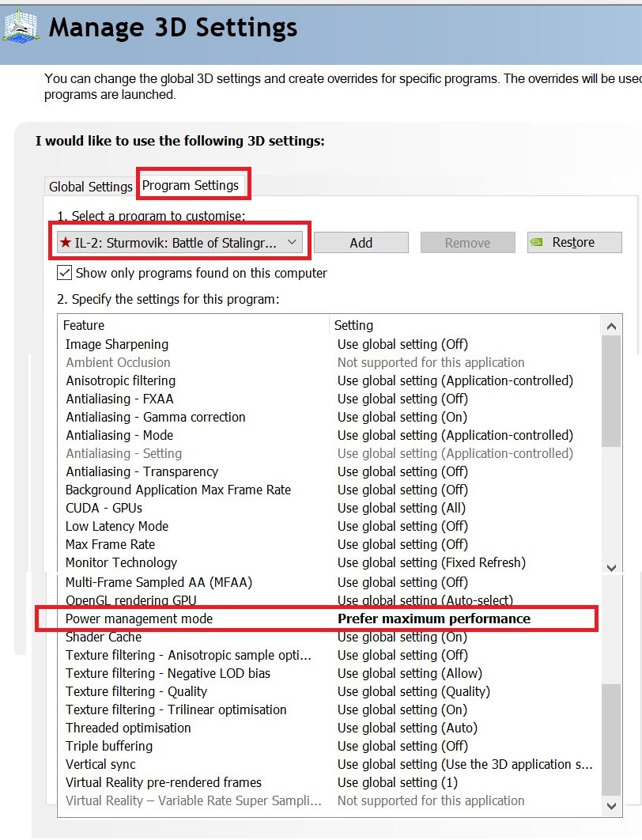642x840 pixels.
Task: Click Anisotropic filtering's Application-controlled value
Action: click(x=455, y=380)
